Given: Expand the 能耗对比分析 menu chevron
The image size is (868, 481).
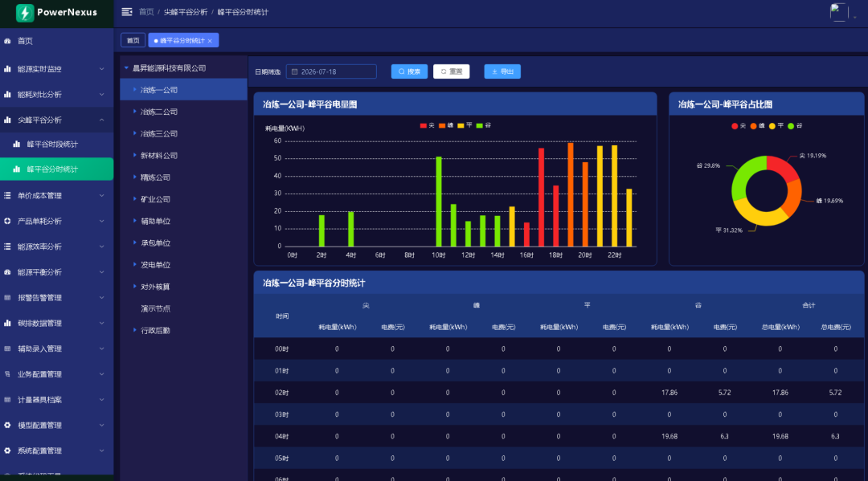Looking at the screenshot, I should tap(102, 95).
